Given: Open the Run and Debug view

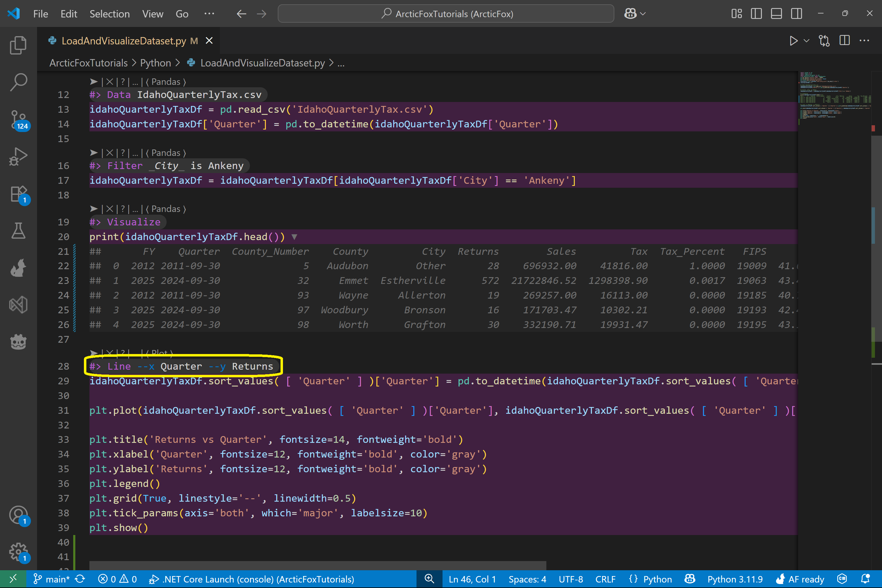Looking at the screenshot, I should click(18, 156).
